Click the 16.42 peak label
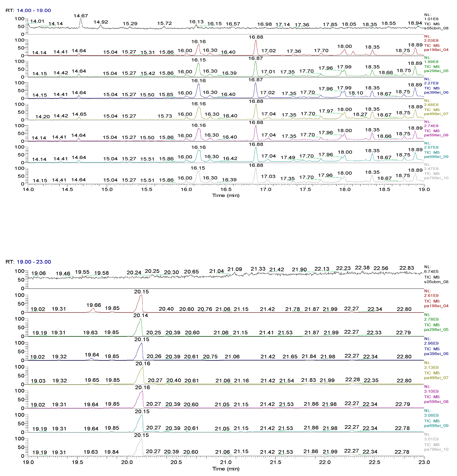Viewport: 457px width, 476px height. pyautogui.click(x=230, y=159)
